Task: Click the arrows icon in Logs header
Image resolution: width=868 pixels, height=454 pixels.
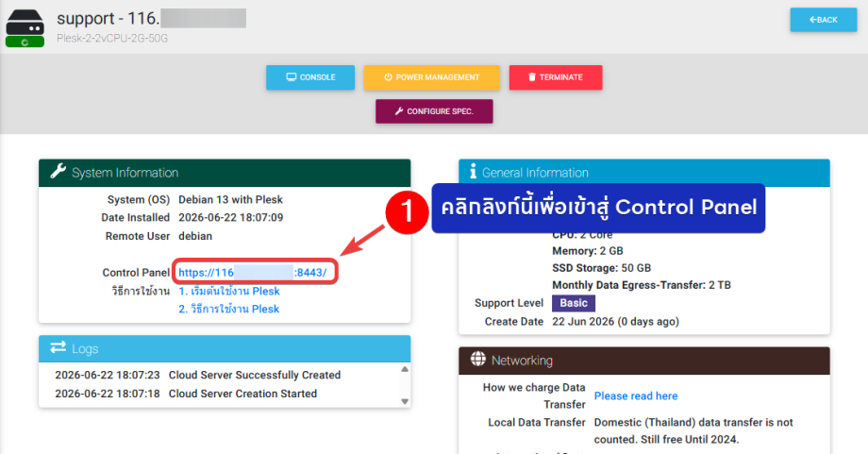Action: click(x=58, y=347)
